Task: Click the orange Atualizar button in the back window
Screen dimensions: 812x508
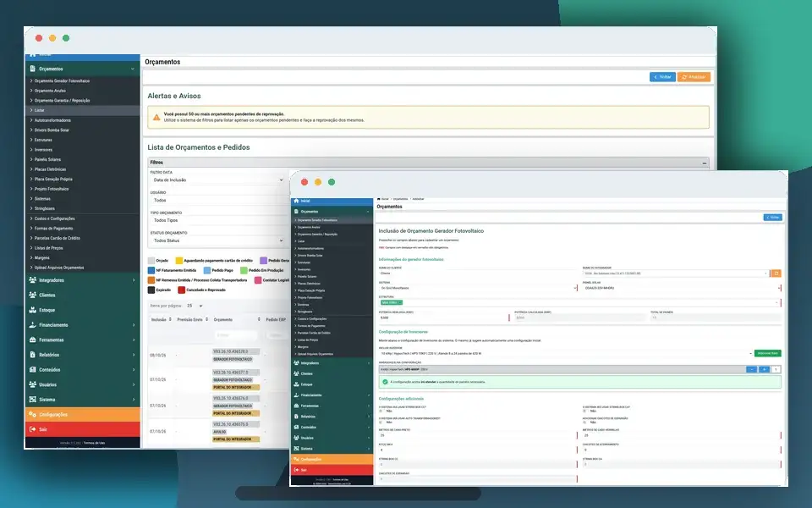Action: (x=694, y=77)
